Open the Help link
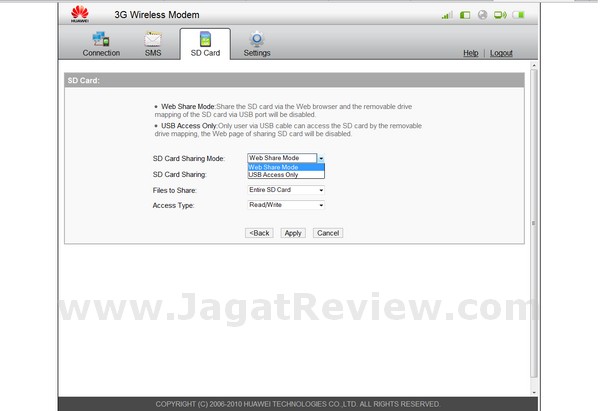Image resolution: width=600 pixels, height=411 pixels. (x=470, y=53)
